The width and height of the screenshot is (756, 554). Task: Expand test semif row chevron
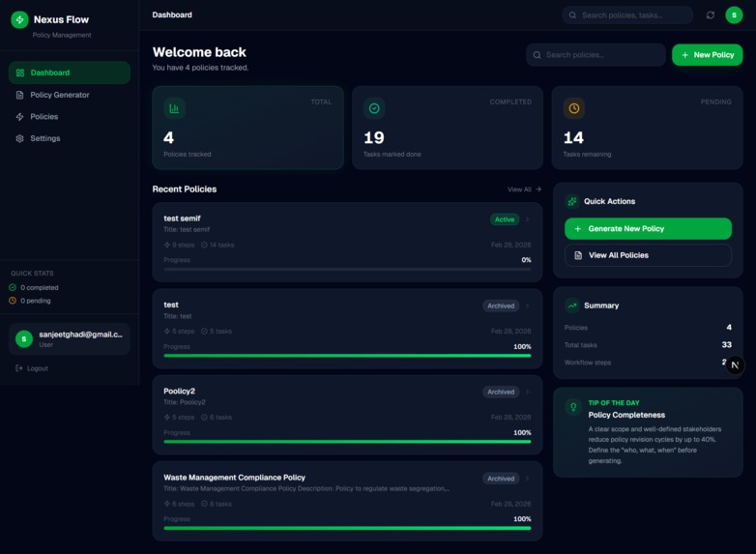click(528, 219)
